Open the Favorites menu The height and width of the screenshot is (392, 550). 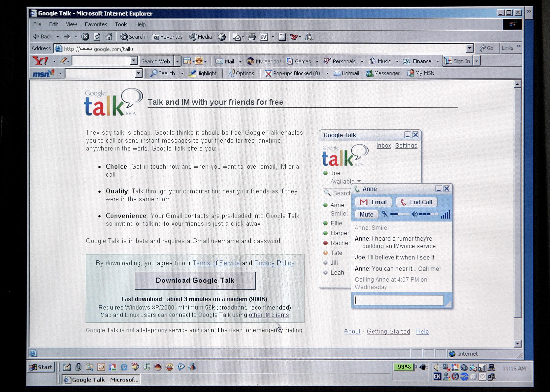96,24
